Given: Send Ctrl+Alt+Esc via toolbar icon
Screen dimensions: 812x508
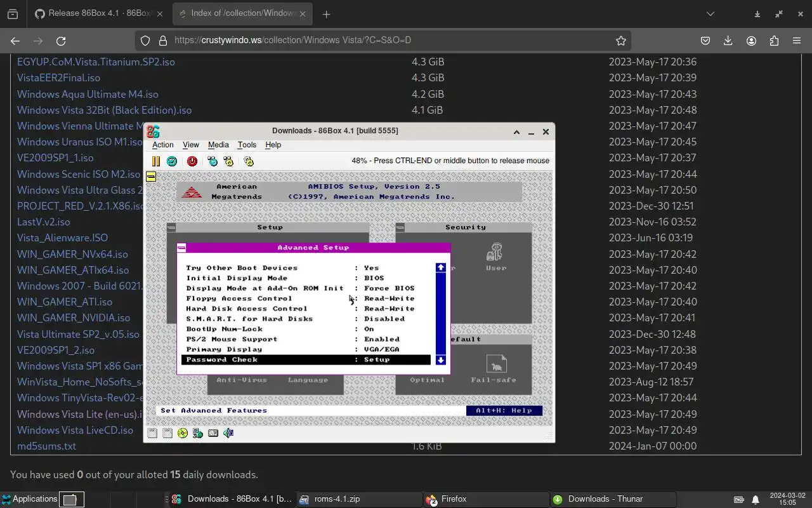Looking at the screenshot, I should click(228, 161).
